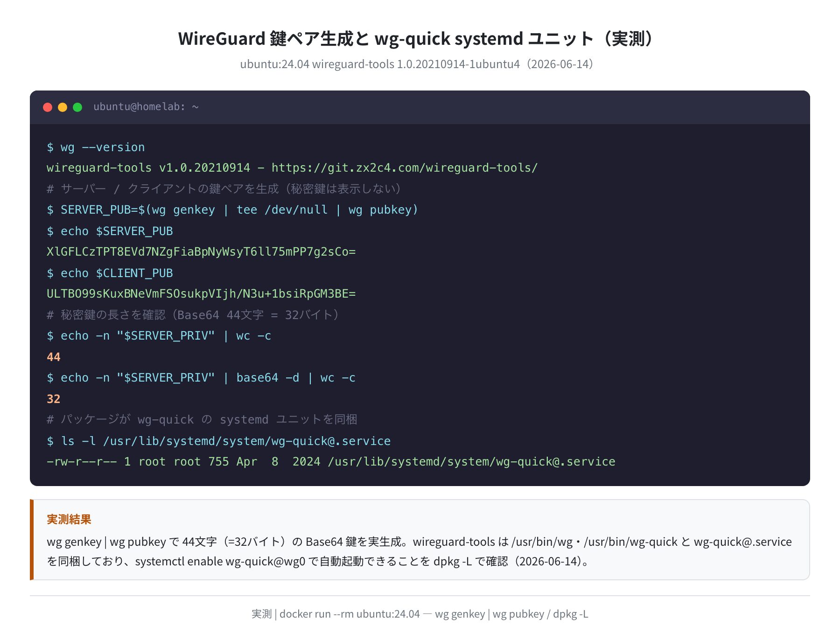Click the command '$ wg --version'
The width and height of the screenshot is (840, 640).
click(x=96, y=147)
